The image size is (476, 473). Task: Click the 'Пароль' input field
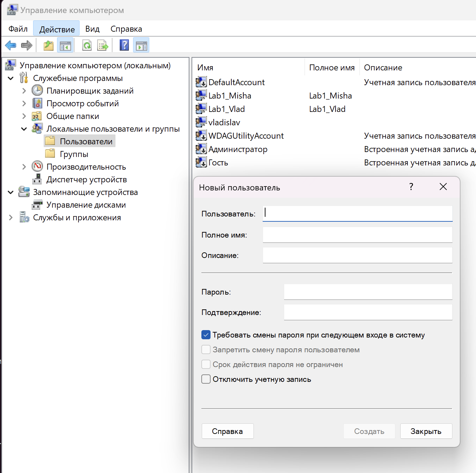tap(368, 292)
